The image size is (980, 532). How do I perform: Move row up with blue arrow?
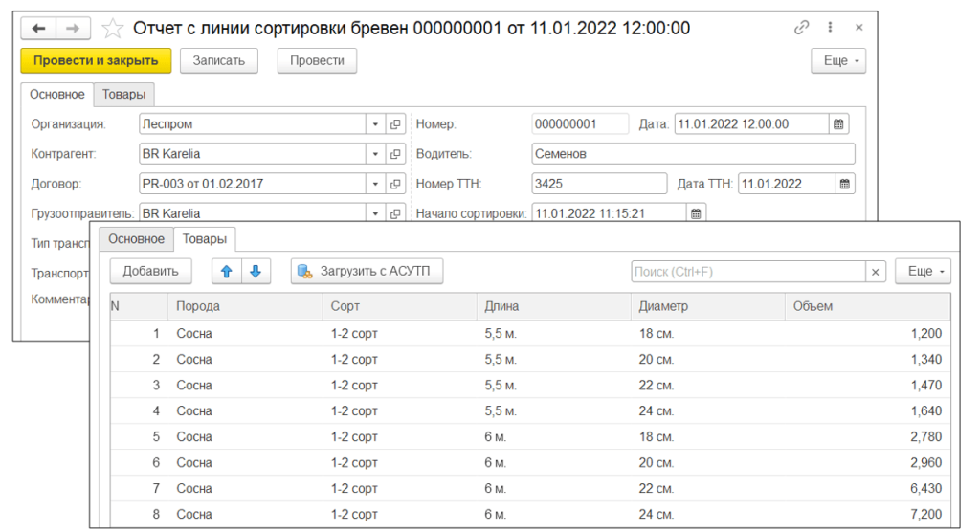[x=227, y=271]
